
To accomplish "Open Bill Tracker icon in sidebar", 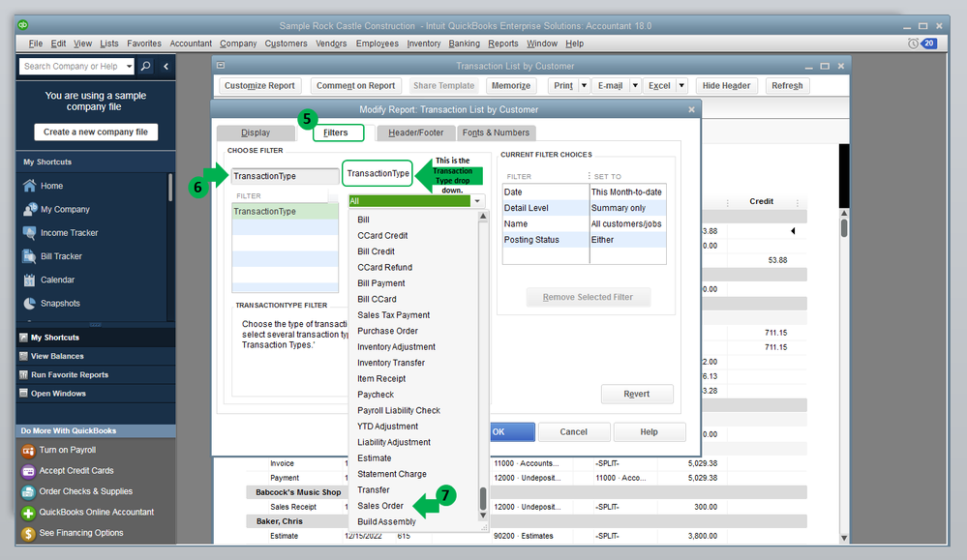I will pyautogui.click(x=29, y=256).
